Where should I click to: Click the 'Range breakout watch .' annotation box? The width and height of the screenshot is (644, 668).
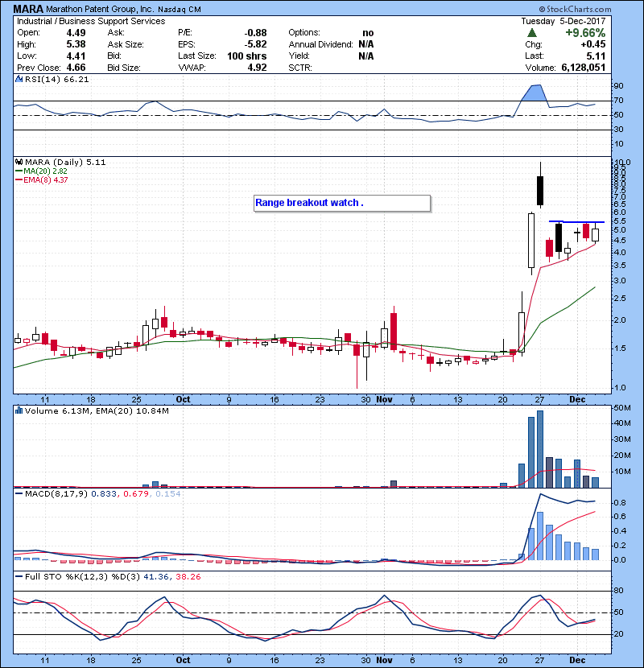pyautogui.click(x=342, y=203)
